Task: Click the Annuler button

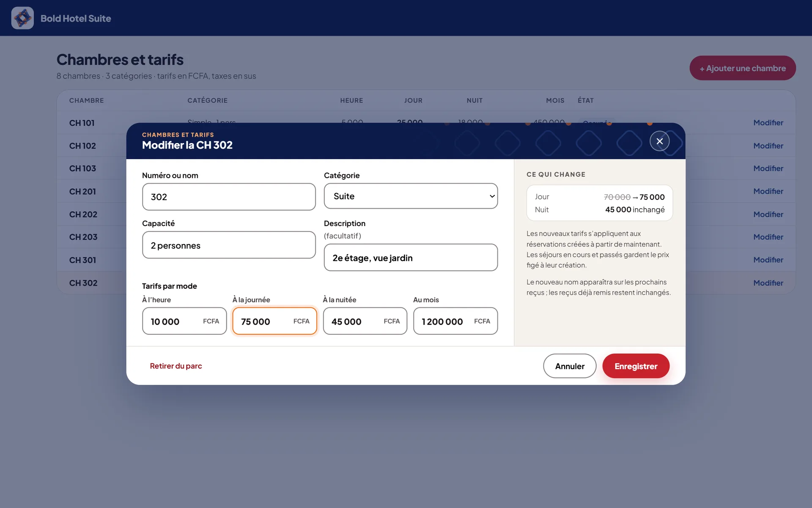Action: 570,366
